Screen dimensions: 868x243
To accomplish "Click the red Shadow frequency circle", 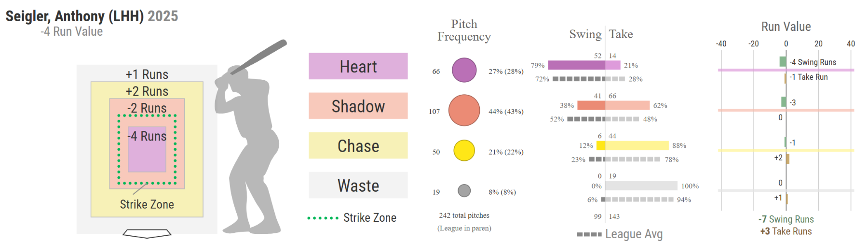I will (x=464, y=110).
